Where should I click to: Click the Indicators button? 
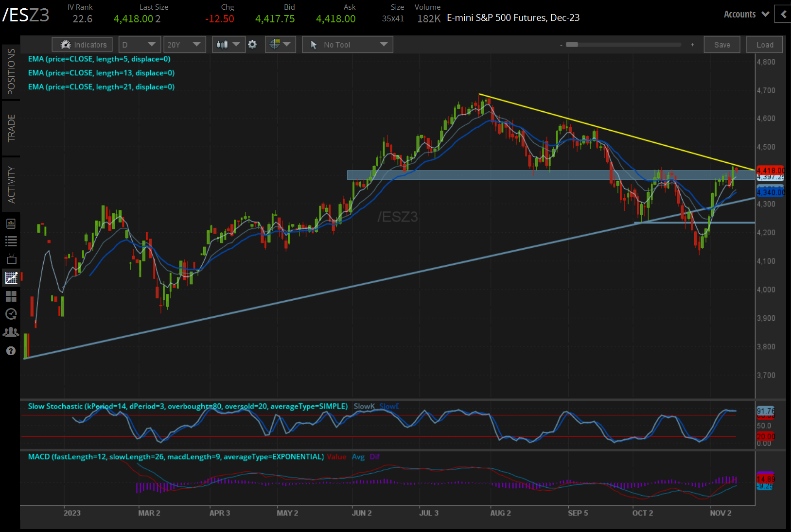point(83,45)
